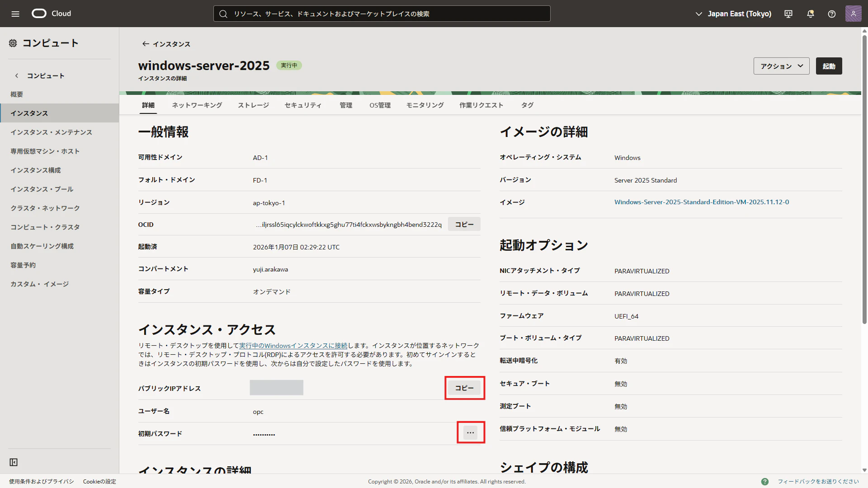Click the green feedback help icon

(x=765, y=482)
